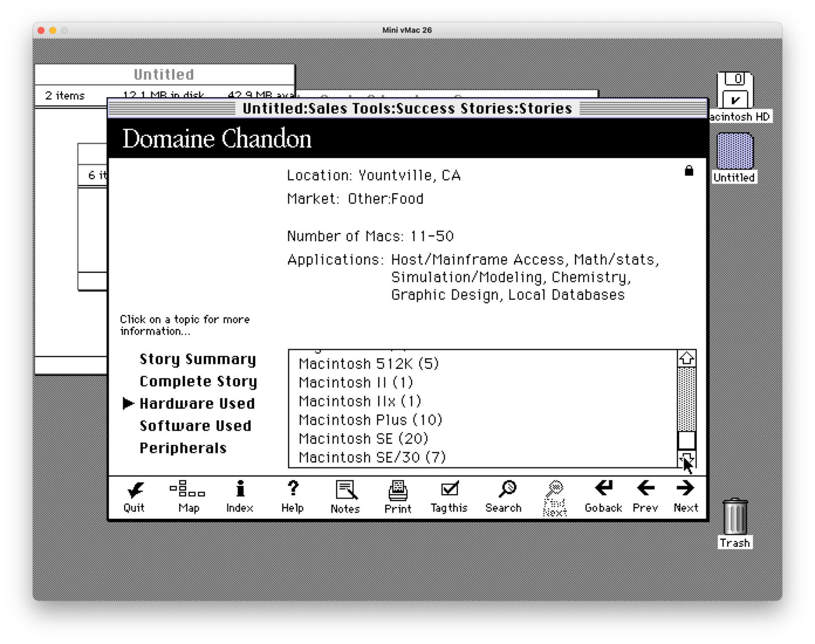Viewport: 815px width, 644px height.
Task: Open the Notes icon
Action: pos(346,496)
